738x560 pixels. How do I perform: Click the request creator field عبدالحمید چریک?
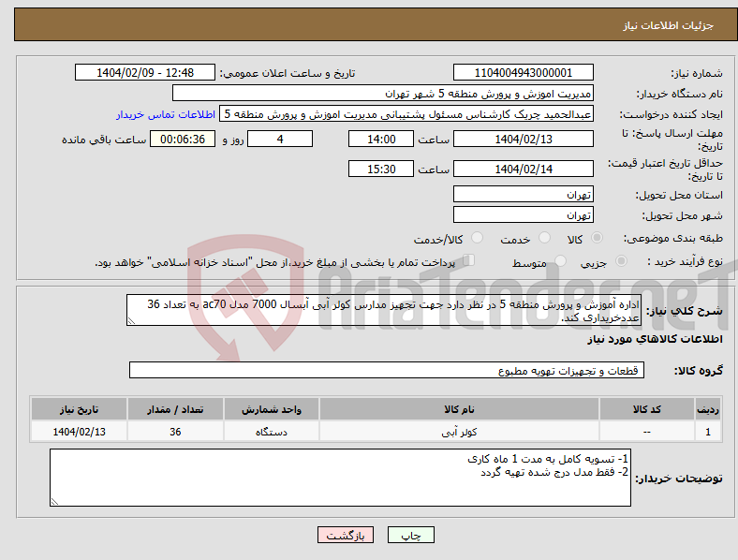[406, 114]
